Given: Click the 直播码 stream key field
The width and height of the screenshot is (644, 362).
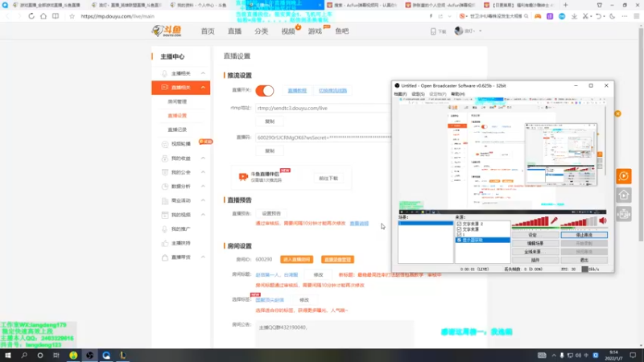Looking at the screenshot, I should click(x=324, y=138).
